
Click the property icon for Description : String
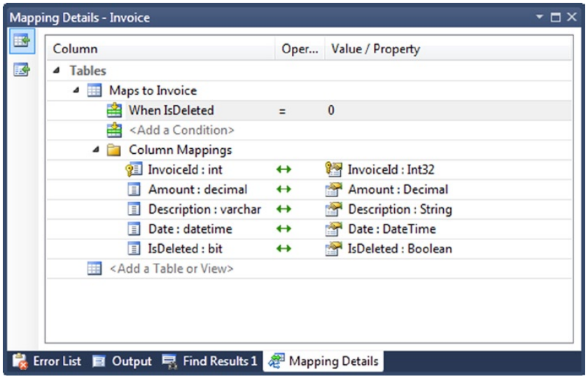click(x=333, y=209)
